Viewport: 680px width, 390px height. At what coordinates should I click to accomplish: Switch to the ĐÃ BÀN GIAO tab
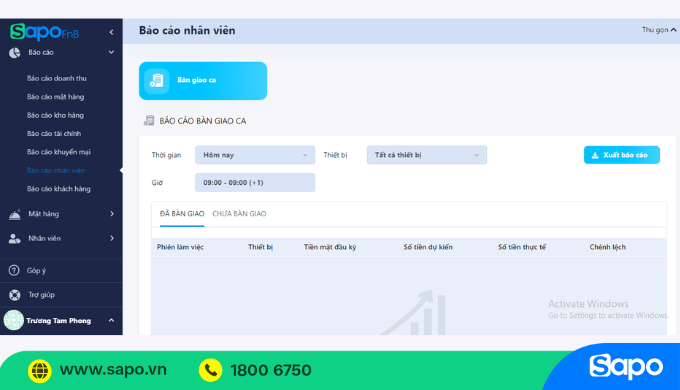coord(182,213)
